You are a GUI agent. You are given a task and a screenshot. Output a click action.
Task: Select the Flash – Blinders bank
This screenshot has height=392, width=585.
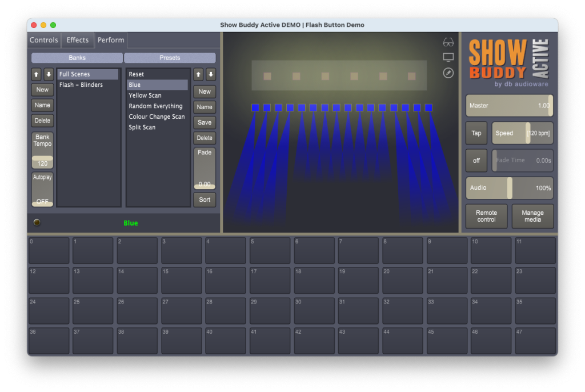coord(81,85)
